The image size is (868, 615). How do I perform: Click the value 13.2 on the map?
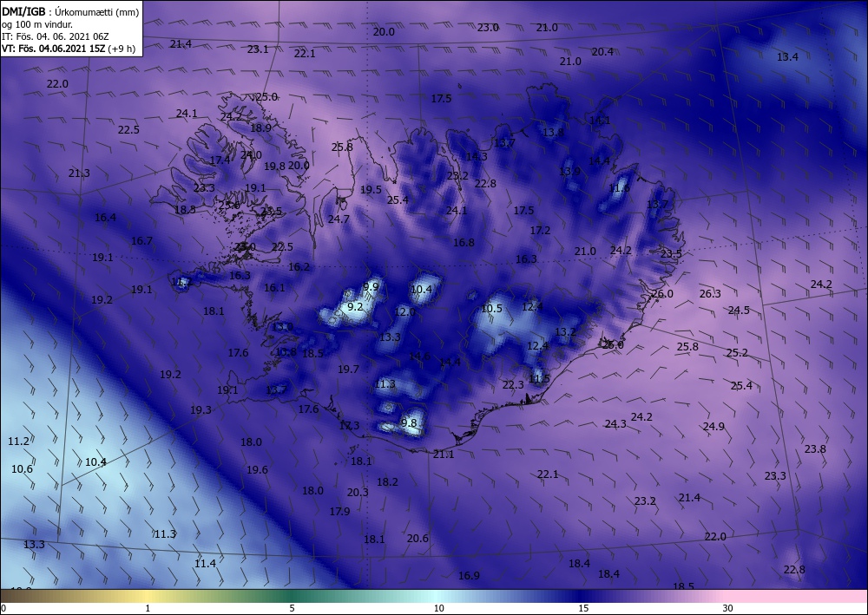tap(565, 332)
